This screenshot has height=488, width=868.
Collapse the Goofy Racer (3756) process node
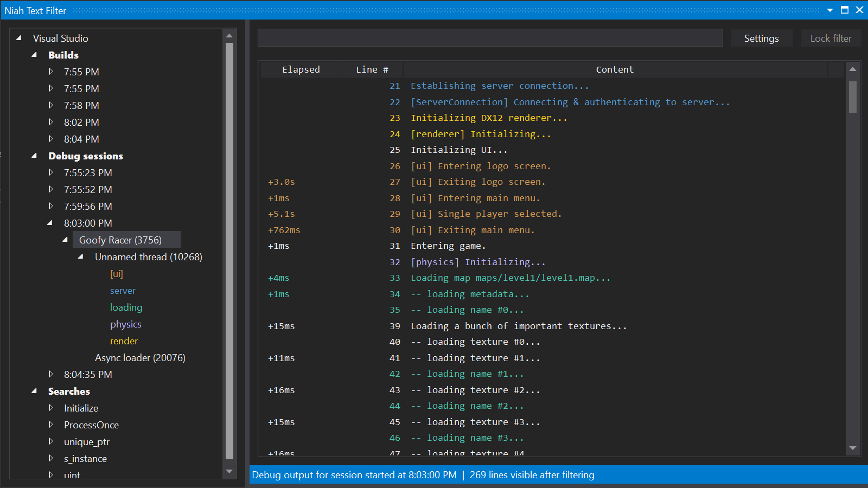coord(65,239)
